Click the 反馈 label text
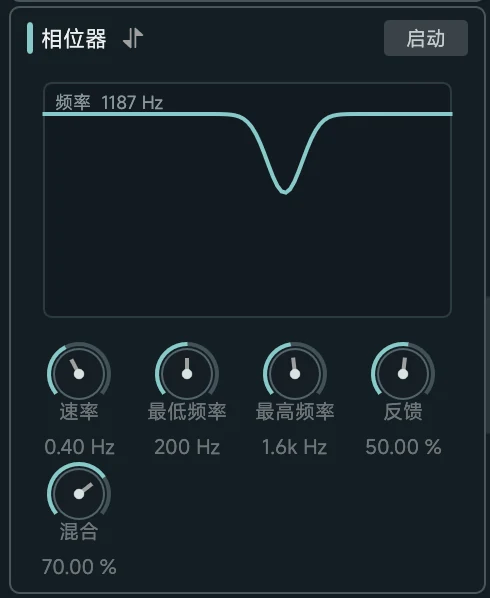 [x=403, y=412]
